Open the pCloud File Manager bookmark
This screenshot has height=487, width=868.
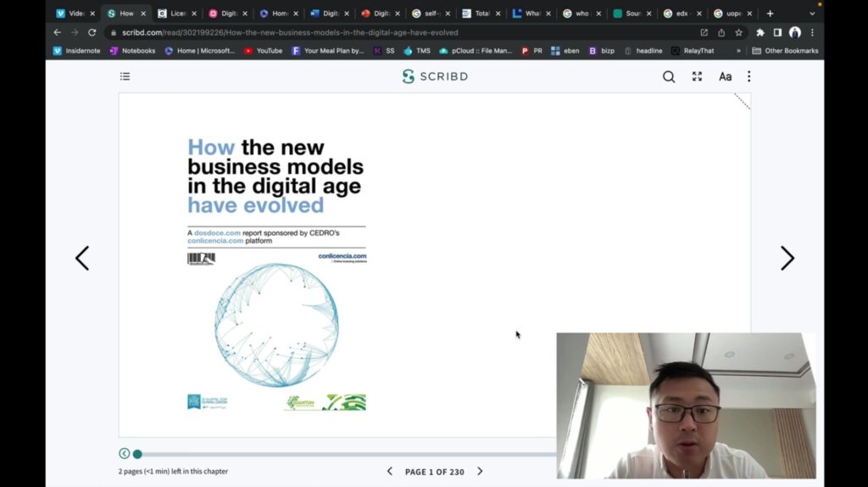point(476,51)
